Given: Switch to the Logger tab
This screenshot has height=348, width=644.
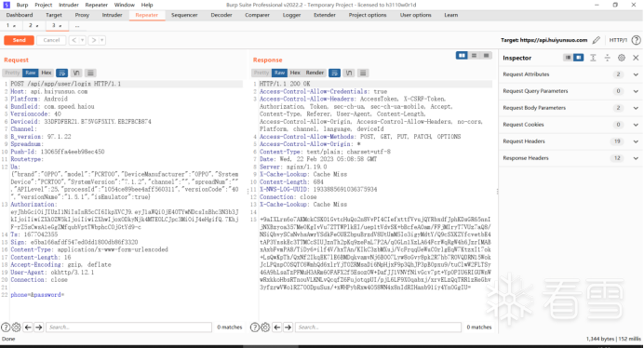Looking at the screenshot, I should [x=291, y=15].
